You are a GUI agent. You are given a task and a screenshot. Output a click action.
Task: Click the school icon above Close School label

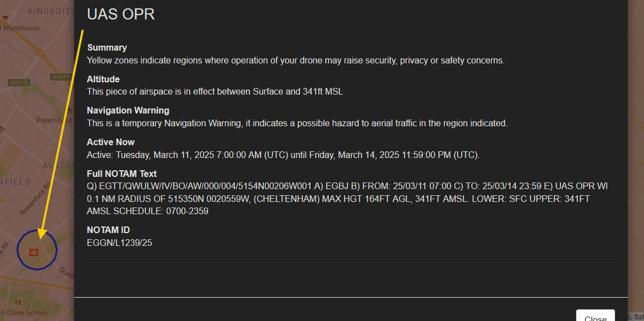19,302
